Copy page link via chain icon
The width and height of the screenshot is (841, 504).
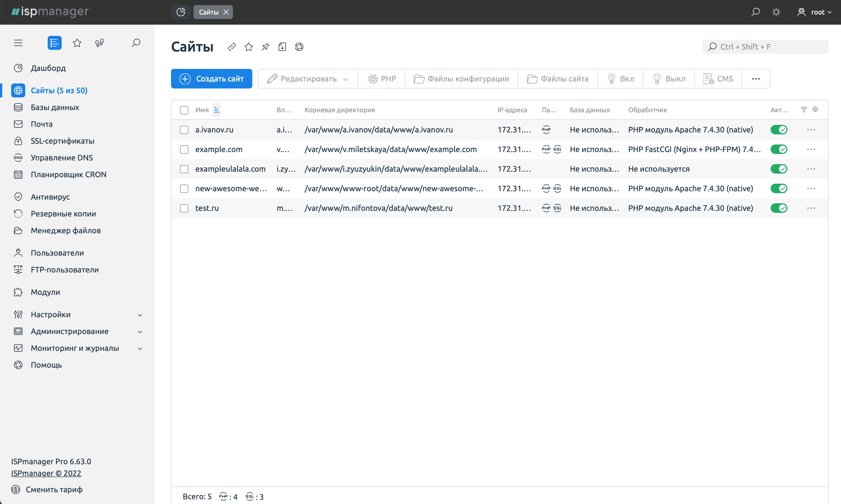coord(232,47)
